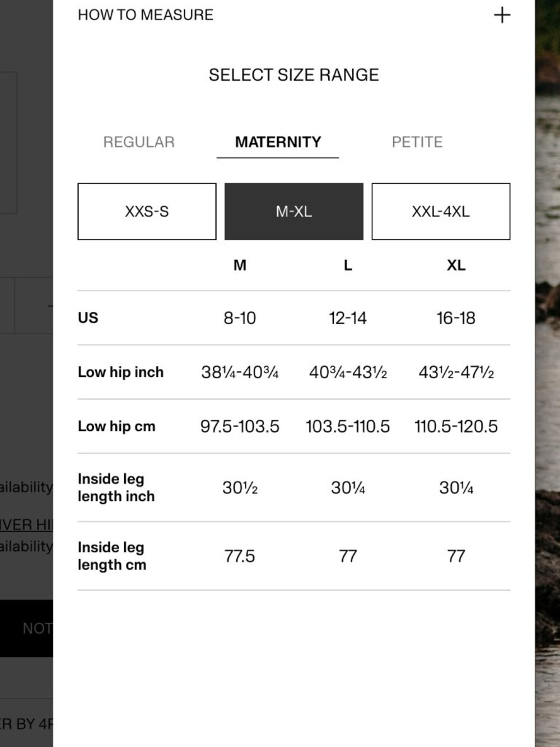Switch to the Regular size range tab

click(139, 142)
